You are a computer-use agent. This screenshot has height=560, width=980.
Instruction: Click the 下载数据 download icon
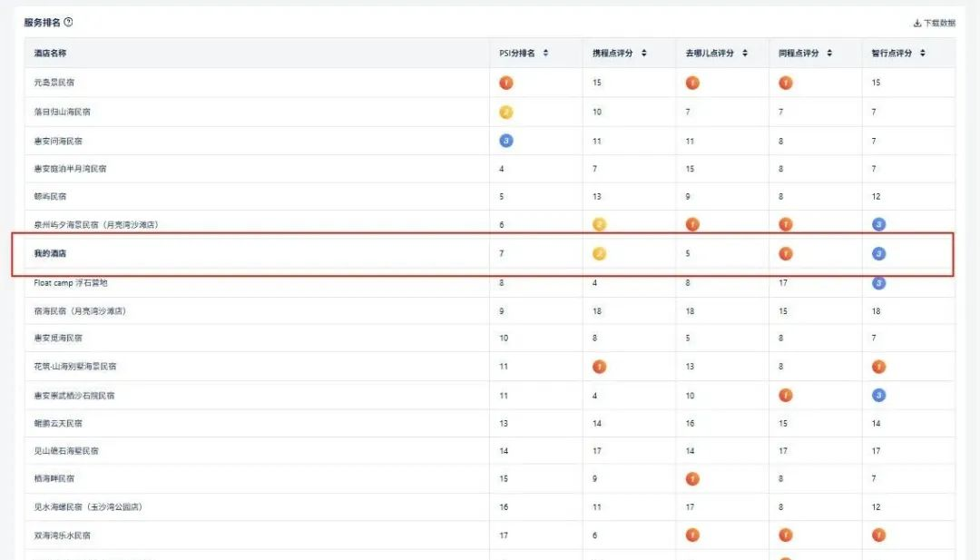coord(916,23)
